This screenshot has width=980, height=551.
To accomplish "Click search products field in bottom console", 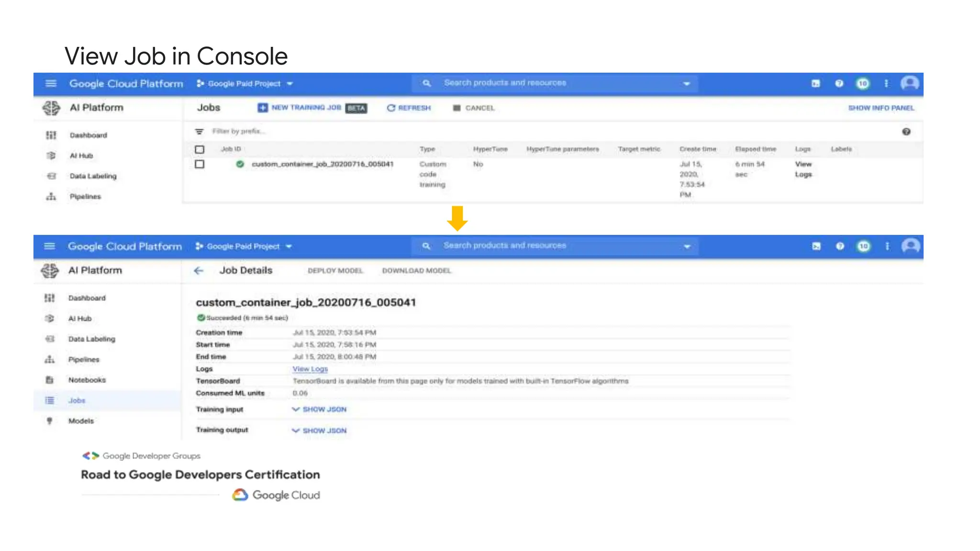I will click(x=554, y=246).
